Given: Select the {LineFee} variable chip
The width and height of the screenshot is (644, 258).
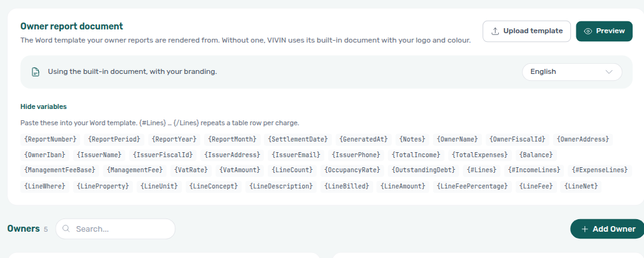Looking at the screenshot, I should [x=536, y=187].
